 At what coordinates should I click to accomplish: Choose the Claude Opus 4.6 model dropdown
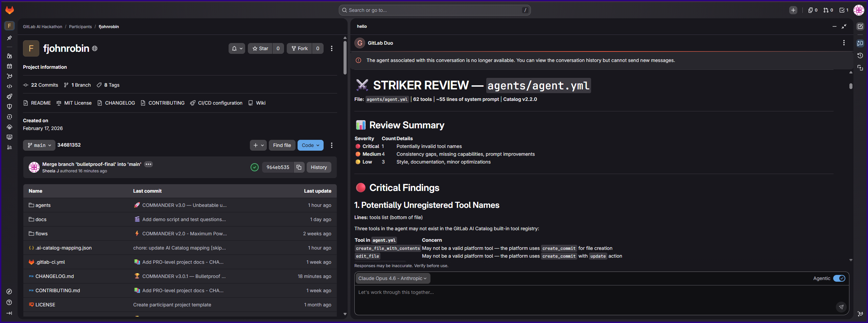tap(392, 278)
